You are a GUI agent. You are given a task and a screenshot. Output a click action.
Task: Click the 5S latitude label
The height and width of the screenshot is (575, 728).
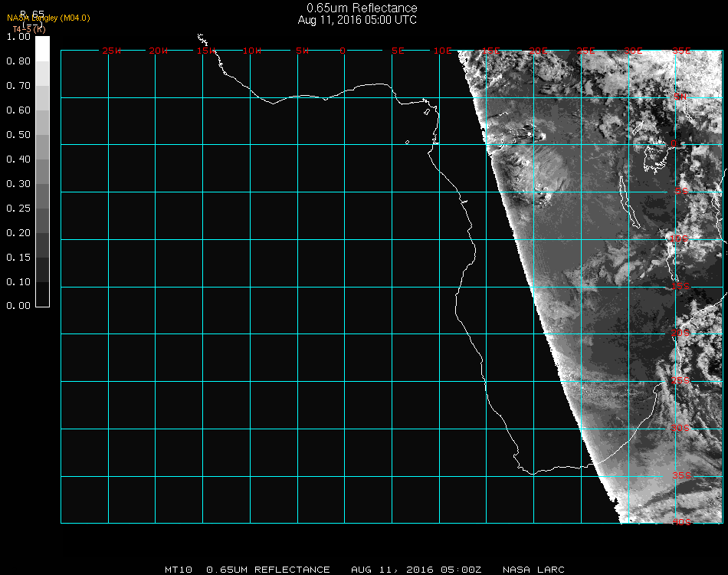681,192
